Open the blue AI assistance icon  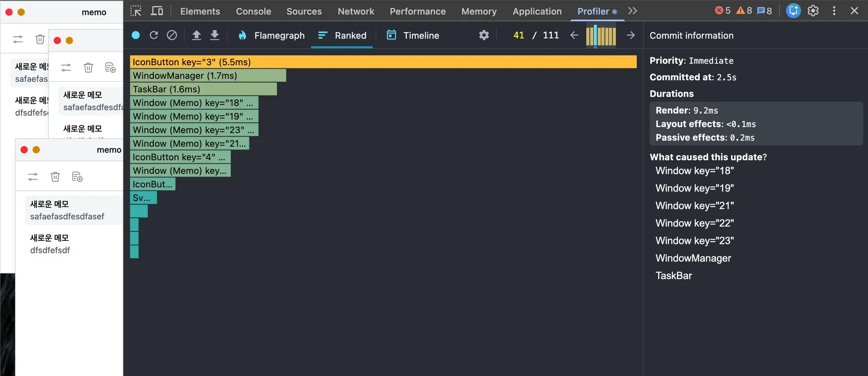793,11
